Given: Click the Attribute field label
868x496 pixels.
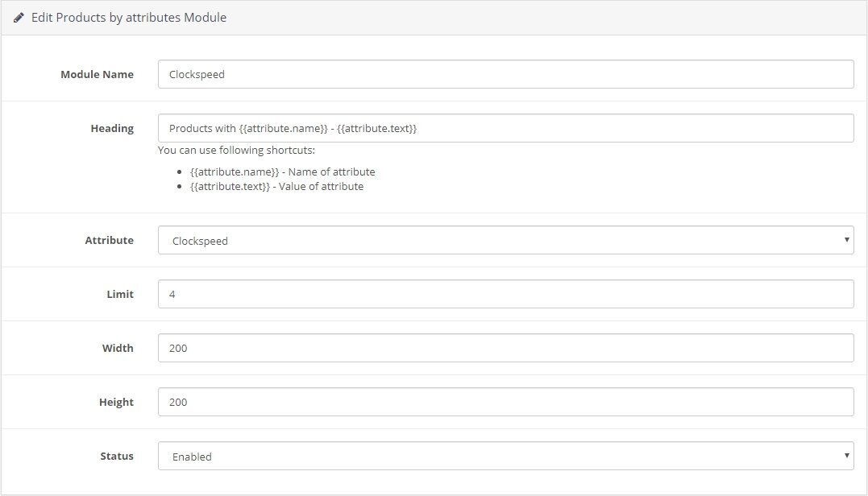Looking at the screenshot, I should (x=109, y=240).
